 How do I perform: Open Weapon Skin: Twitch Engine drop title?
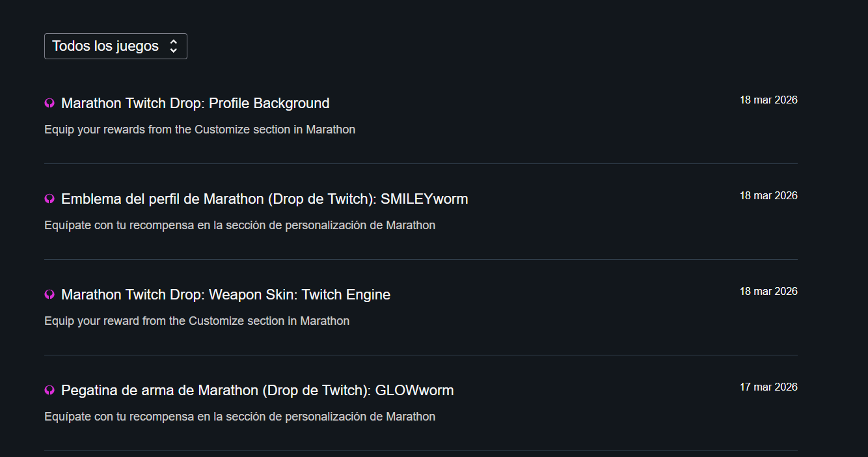point(225,295)
